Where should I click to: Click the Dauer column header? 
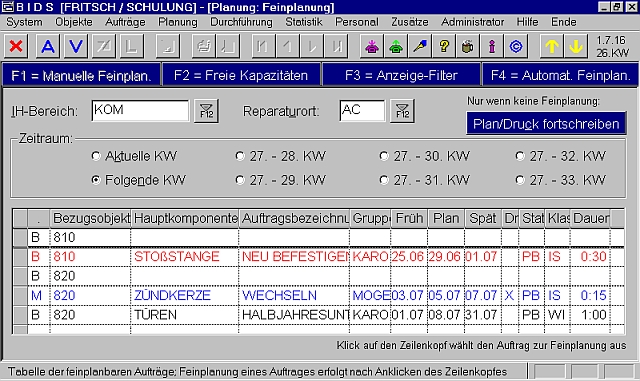coord(590,218)
